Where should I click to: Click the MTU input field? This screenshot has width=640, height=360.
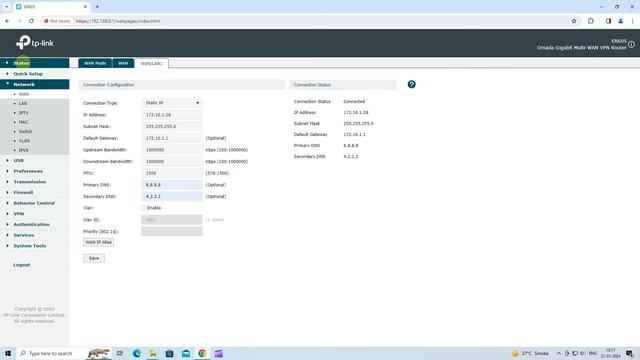coord(172,173)
